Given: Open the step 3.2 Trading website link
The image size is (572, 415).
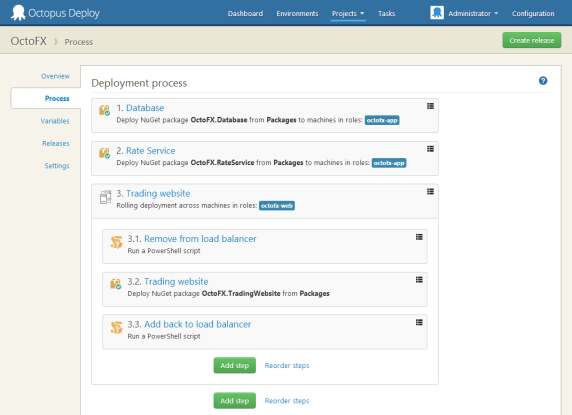Looking at the screenshot, I should [176, 282].
